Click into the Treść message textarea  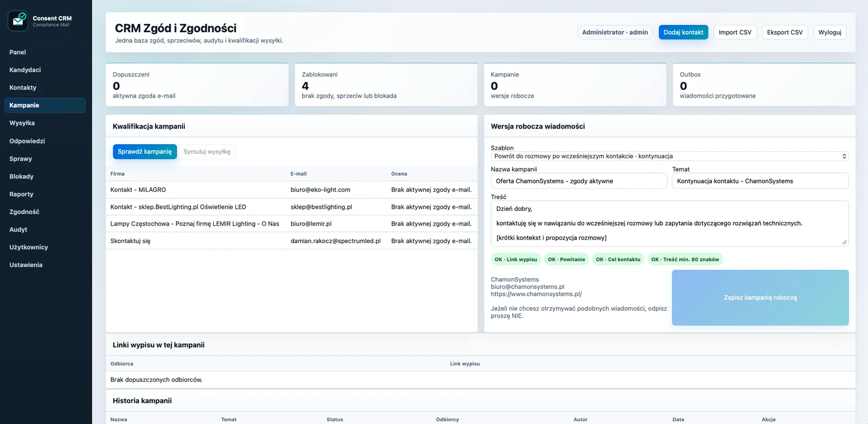tap(669, 223)
